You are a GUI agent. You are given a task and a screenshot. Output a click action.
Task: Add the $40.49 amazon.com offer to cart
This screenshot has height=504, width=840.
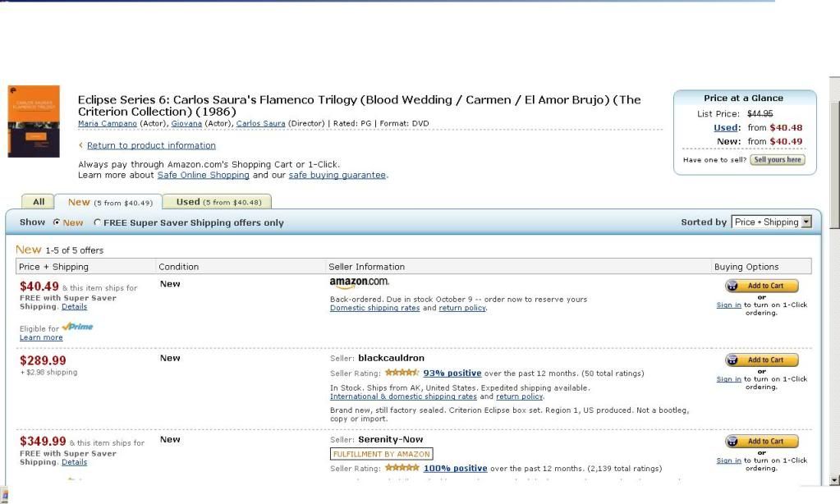(762, 286)
